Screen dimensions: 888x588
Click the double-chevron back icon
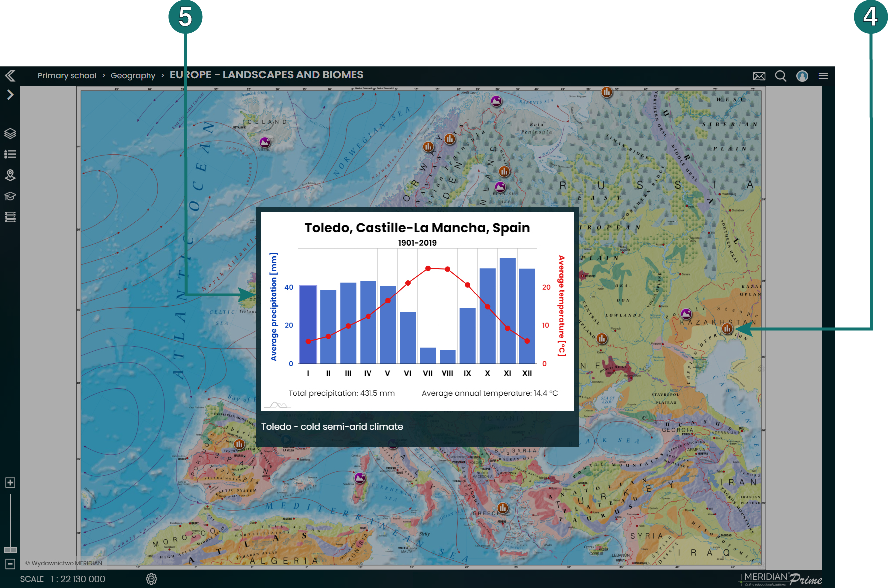(x=10, y=76)
